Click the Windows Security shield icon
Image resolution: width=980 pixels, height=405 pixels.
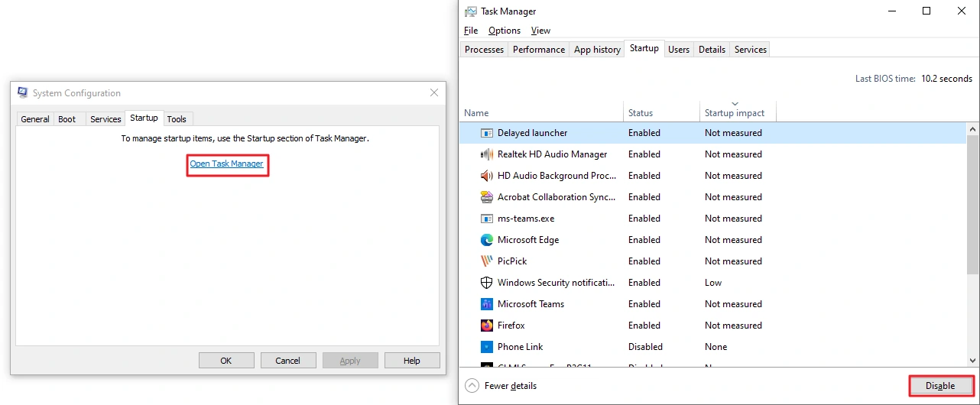tap(486, 283)
